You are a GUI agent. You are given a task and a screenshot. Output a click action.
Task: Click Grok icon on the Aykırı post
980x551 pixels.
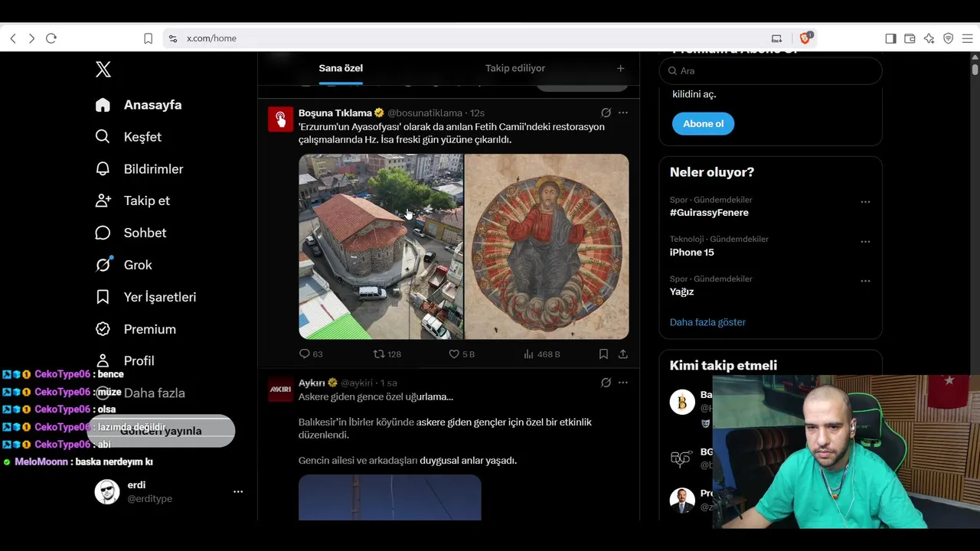[606, 383]
